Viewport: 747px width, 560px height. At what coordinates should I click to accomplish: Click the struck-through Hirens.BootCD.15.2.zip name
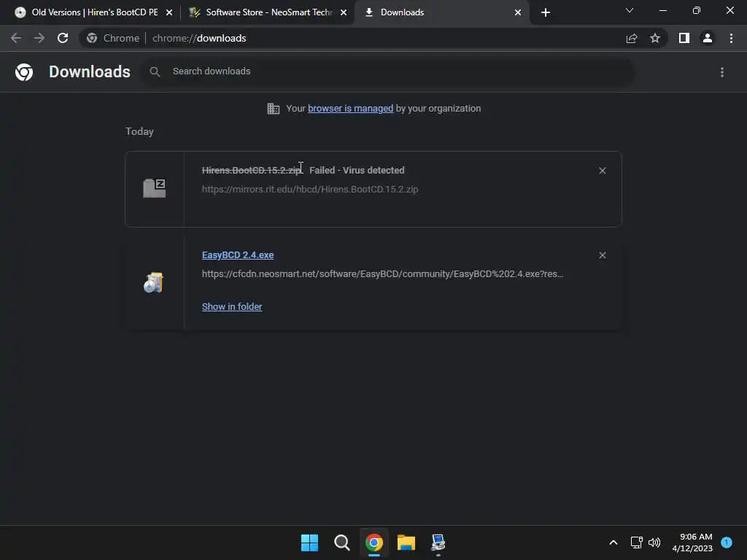click(x=252, y=170)
